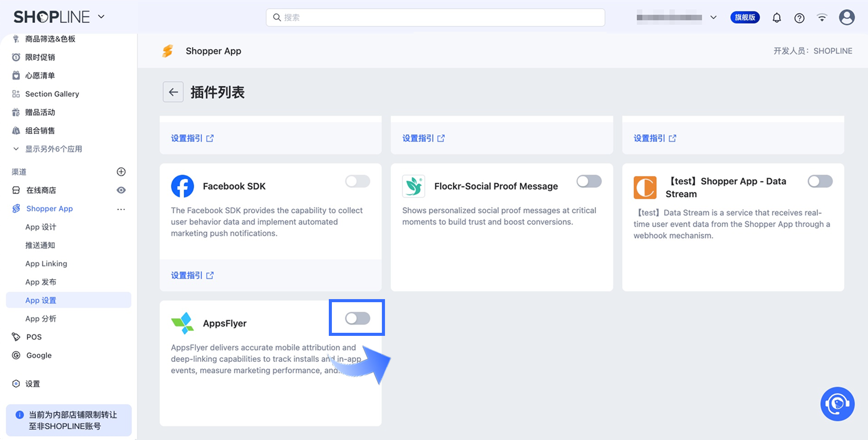Enable the Facebook SDK toggle

point(357,181)
